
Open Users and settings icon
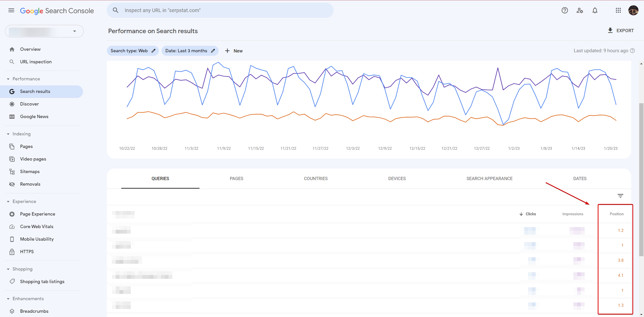tap(580, 10)
